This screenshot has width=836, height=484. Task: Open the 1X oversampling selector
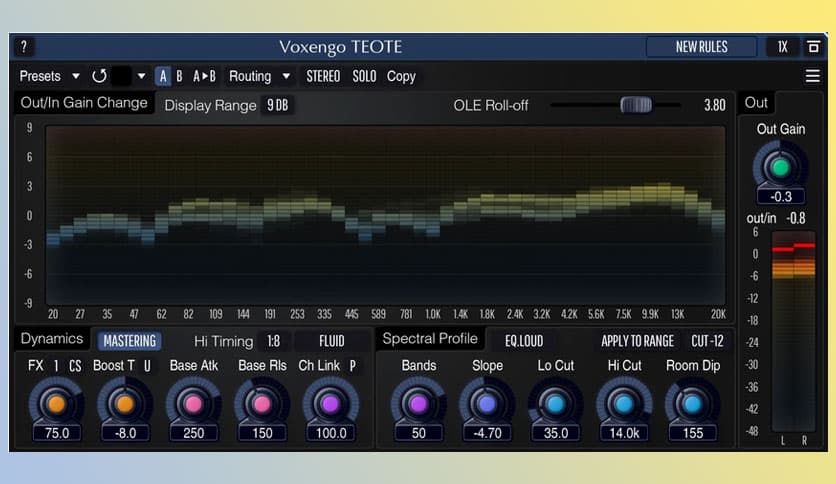[x=782, y=47]
